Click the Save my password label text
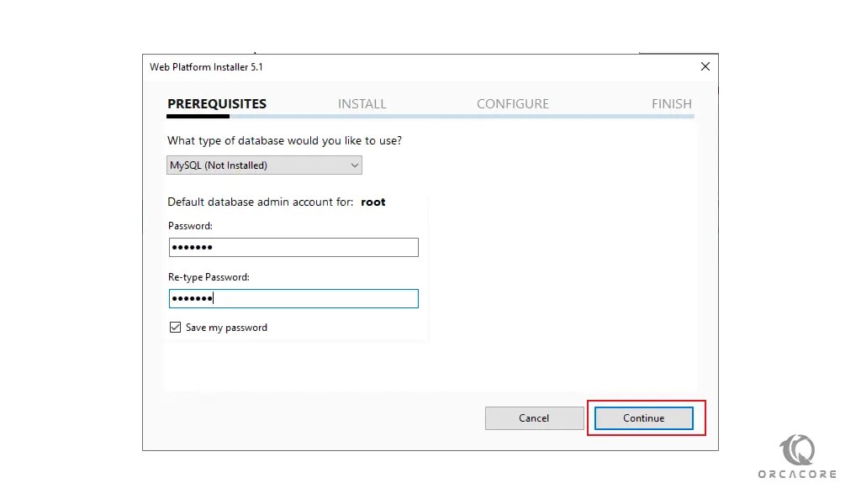The height and width of the screenshot is (504, 861). tap(224, 327)
